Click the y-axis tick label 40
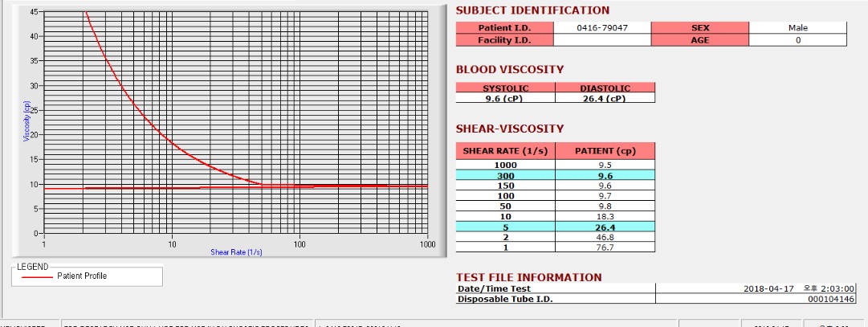 35,36
